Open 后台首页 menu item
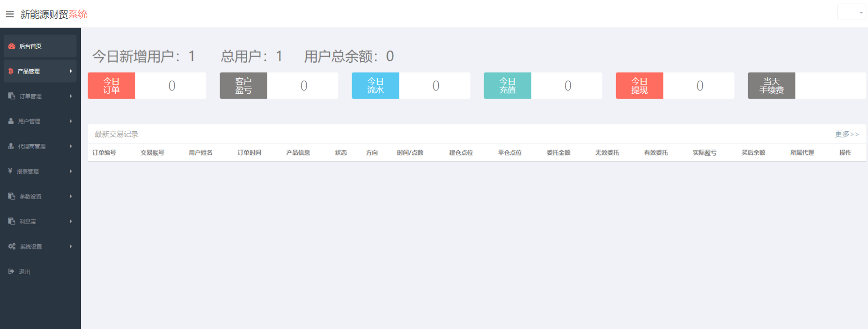This screenshot has height=329, width=868. tap(40, 46)
